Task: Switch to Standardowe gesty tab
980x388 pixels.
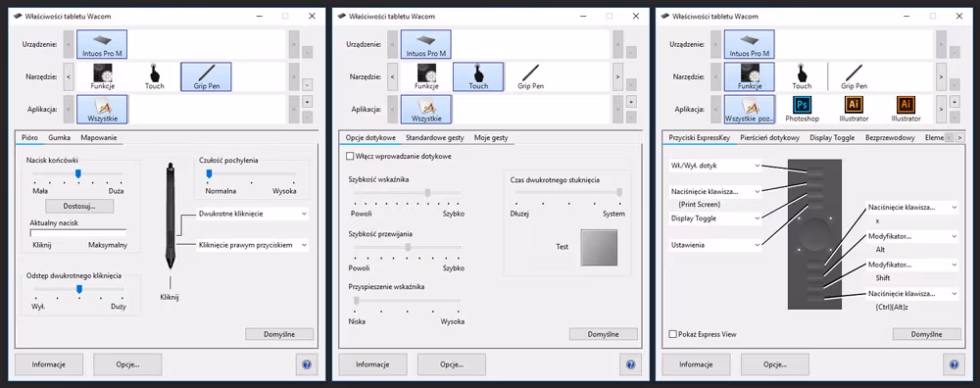Action: pos(434,137)
